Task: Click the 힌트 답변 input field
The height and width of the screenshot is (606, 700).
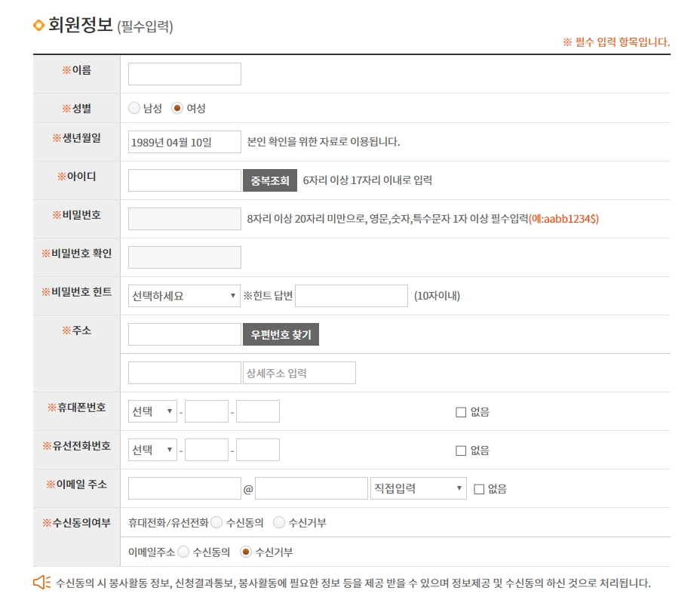Action: click(x=351, y=296)
